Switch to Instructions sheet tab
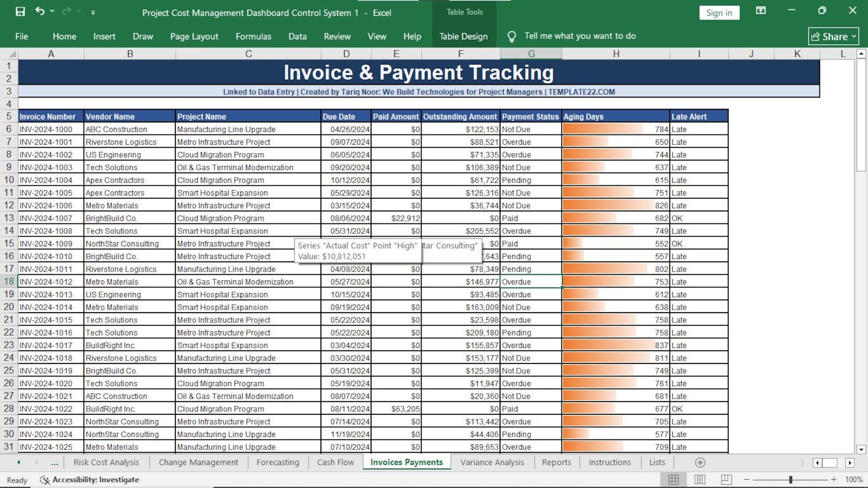 point(609,462)
